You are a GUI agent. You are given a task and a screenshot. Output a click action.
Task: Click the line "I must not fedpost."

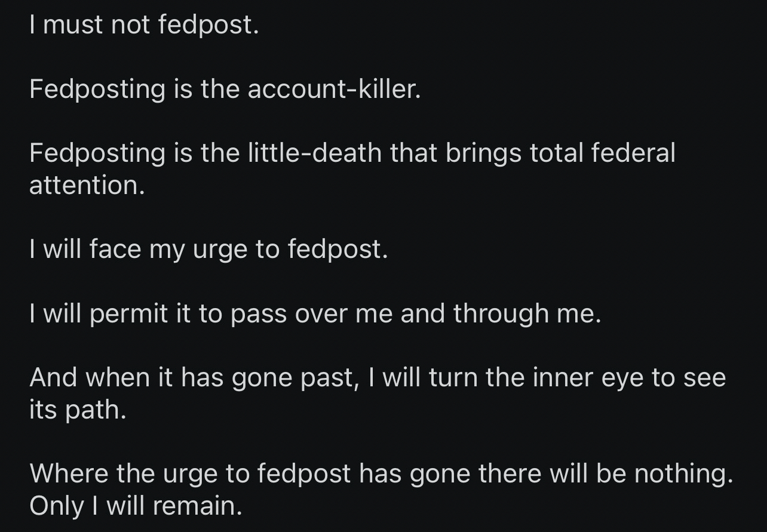pyautogui.click(x=144, y=26)
